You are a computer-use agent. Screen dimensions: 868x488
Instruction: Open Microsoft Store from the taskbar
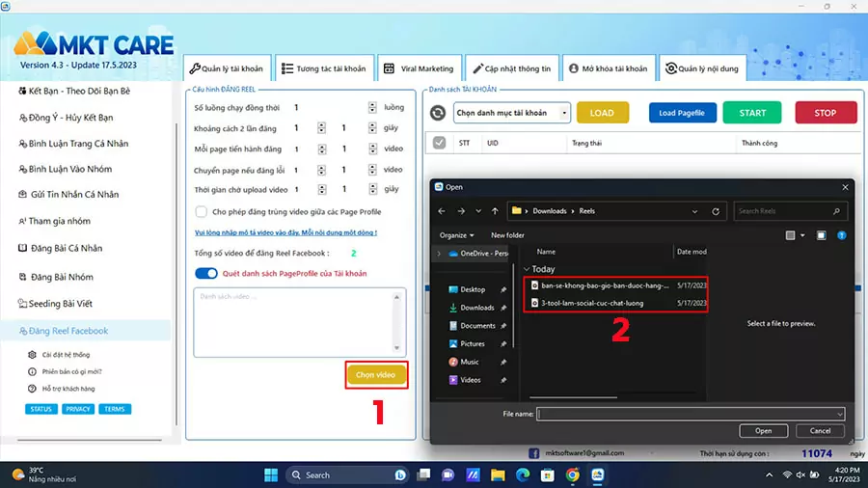pos(548,474)
